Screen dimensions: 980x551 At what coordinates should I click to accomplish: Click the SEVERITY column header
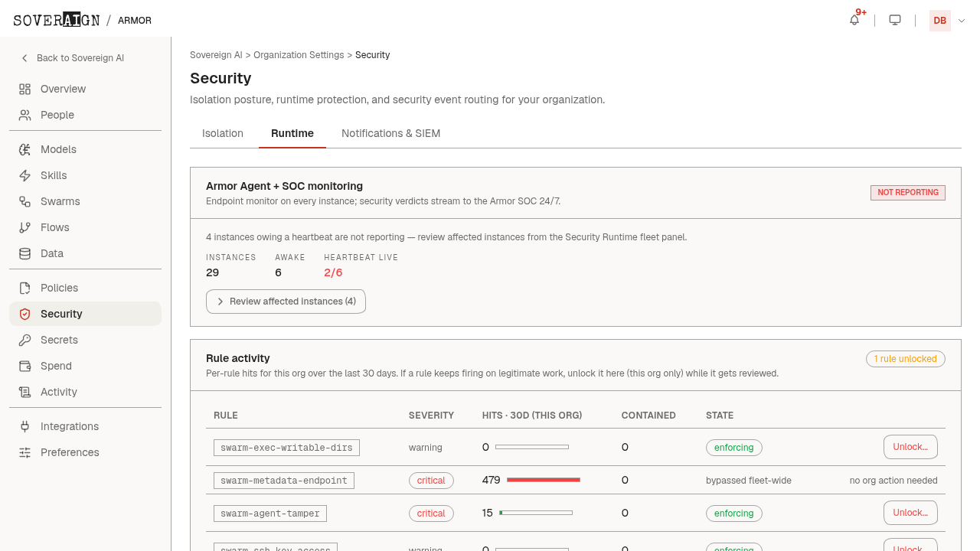coord(431,416)
